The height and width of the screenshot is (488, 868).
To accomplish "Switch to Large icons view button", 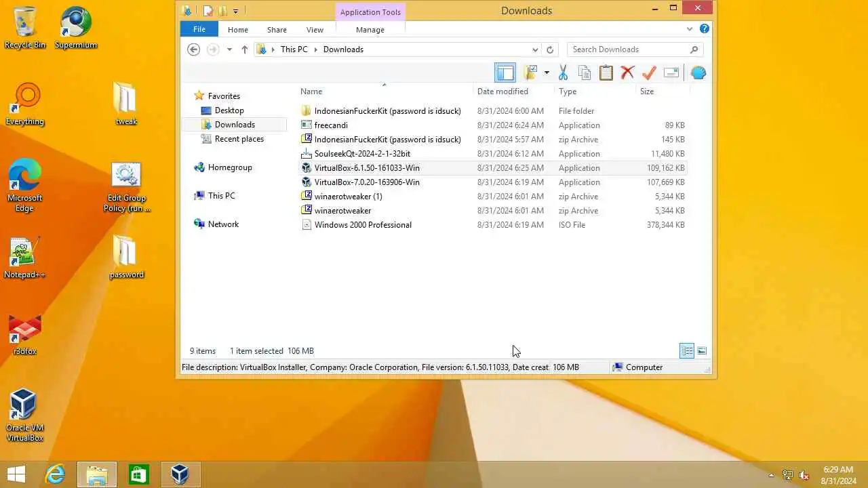I will click(x=702, y=350).
